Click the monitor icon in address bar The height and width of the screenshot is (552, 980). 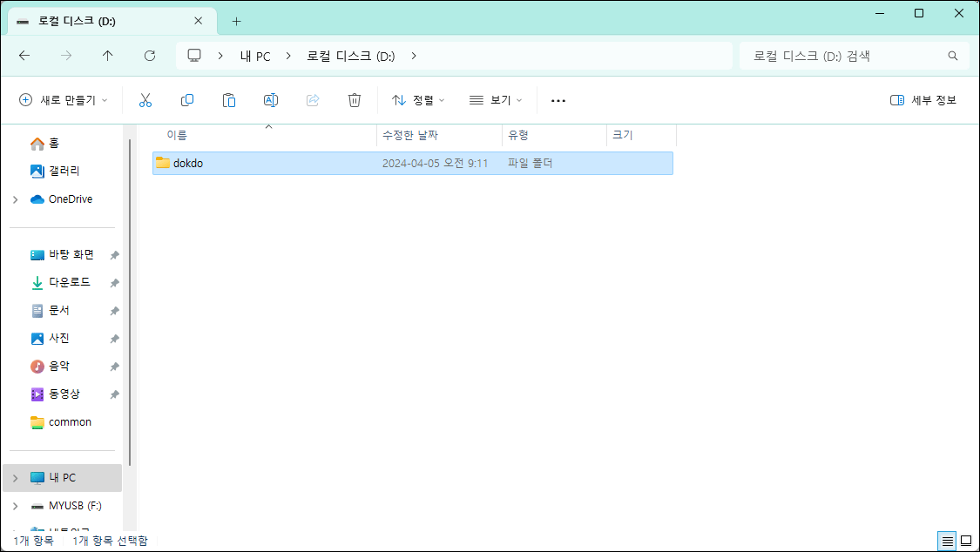[194, 56]
